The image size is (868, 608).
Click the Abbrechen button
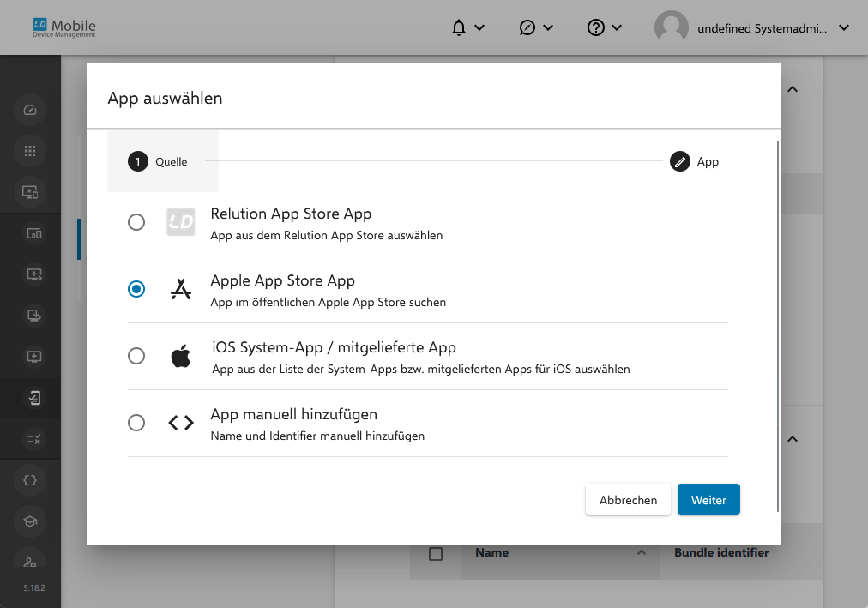(x=628, y=500)
